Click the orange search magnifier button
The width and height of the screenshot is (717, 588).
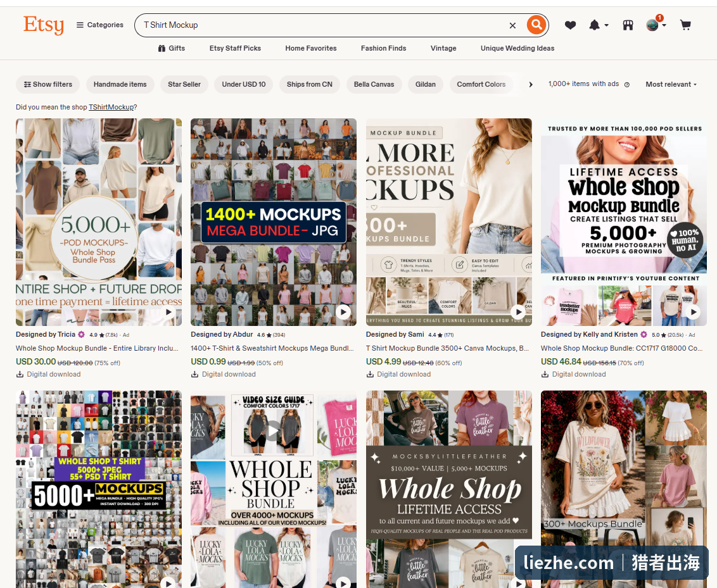[x=536, y=24]
